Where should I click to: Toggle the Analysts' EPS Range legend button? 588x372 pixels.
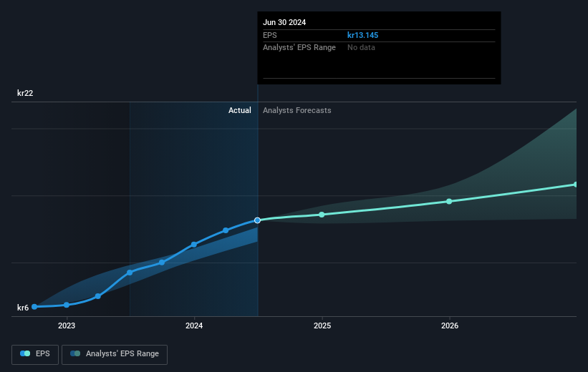click(x=115, y=354)
